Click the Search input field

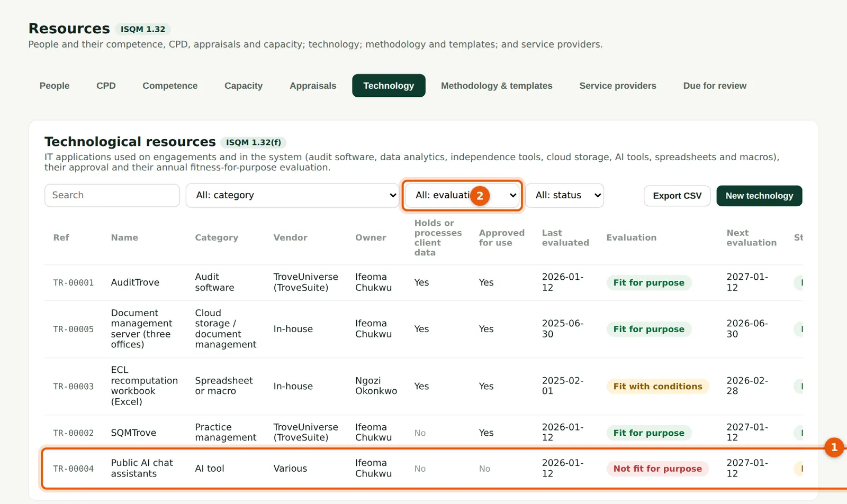tap(112, 196)
